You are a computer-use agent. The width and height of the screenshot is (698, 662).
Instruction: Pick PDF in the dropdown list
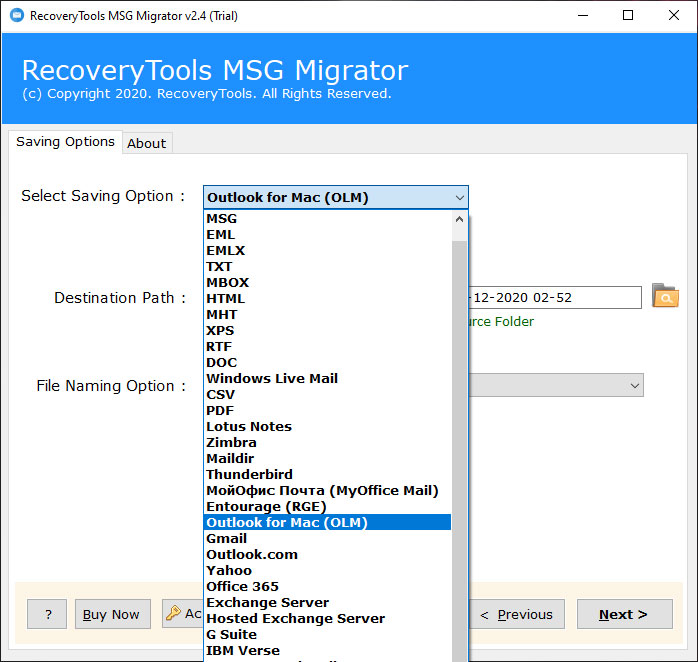coord(327,411)
